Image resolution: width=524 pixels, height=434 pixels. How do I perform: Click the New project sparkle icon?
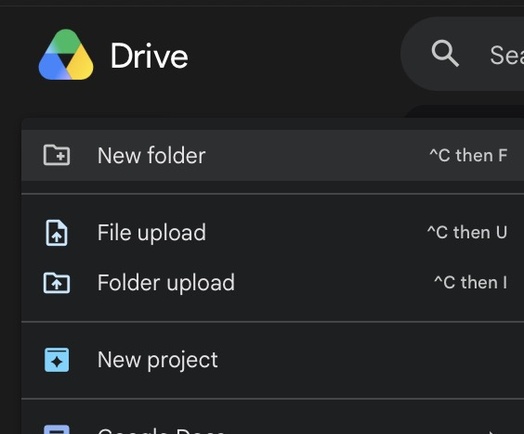click(57, 360)
